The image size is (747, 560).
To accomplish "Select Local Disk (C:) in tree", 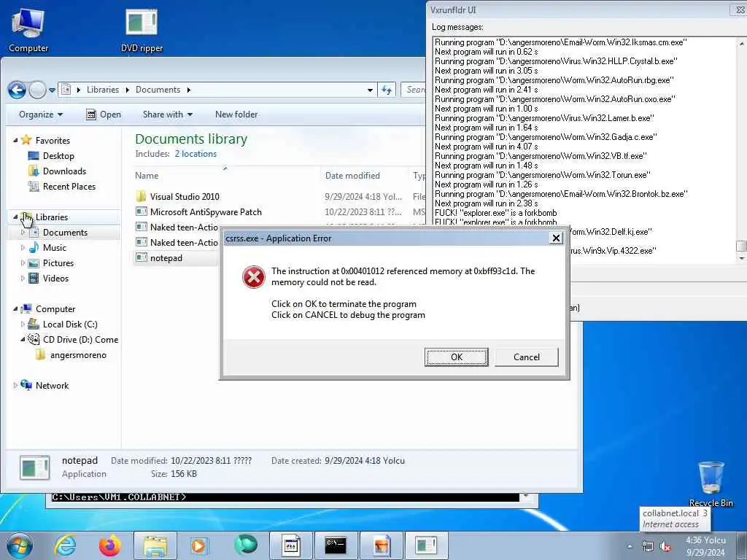I will [x=70, y=324].
